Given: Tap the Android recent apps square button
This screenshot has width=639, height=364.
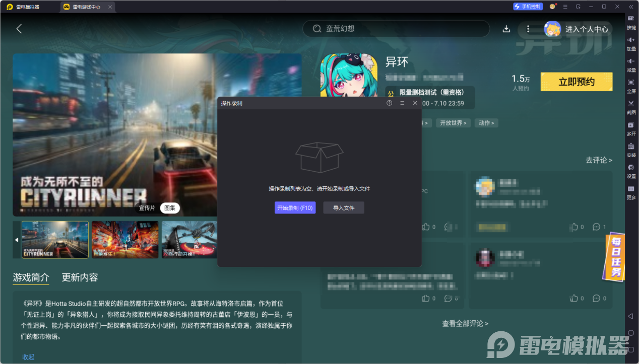Looking at the screenshot, I should tap(630, 349).
